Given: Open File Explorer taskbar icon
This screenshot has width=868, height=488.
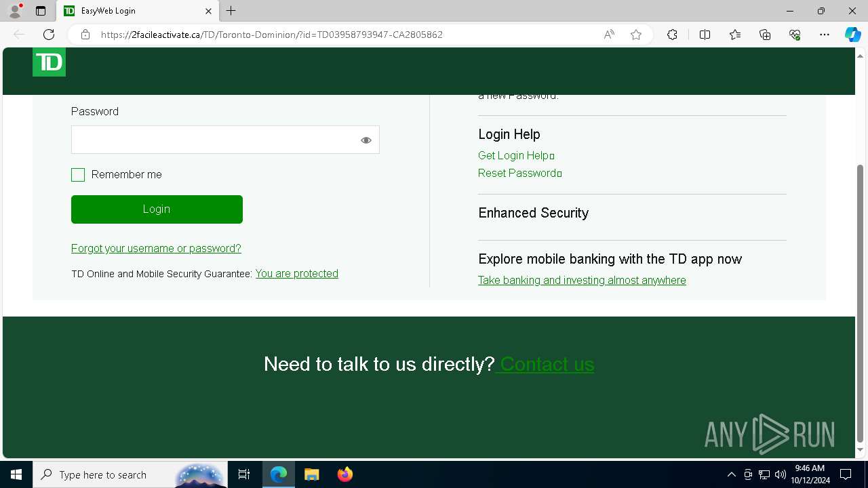Looking at the screenshot, I should coord(312,474).
